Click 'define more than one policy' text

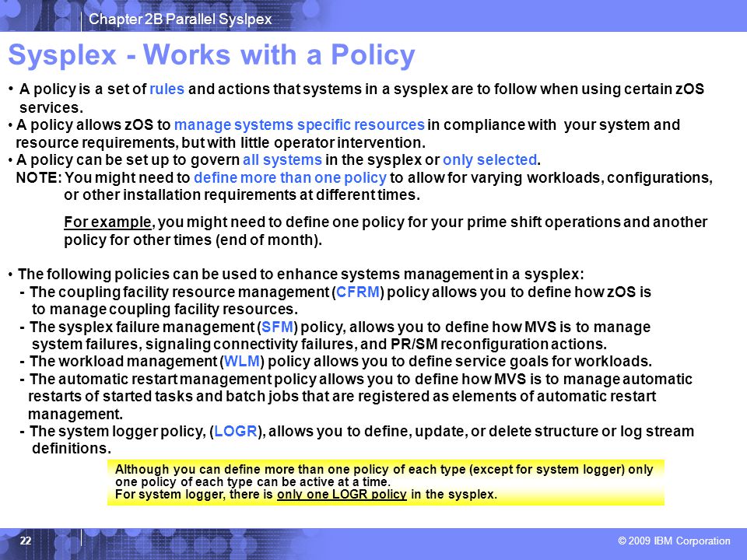(290, 177)
